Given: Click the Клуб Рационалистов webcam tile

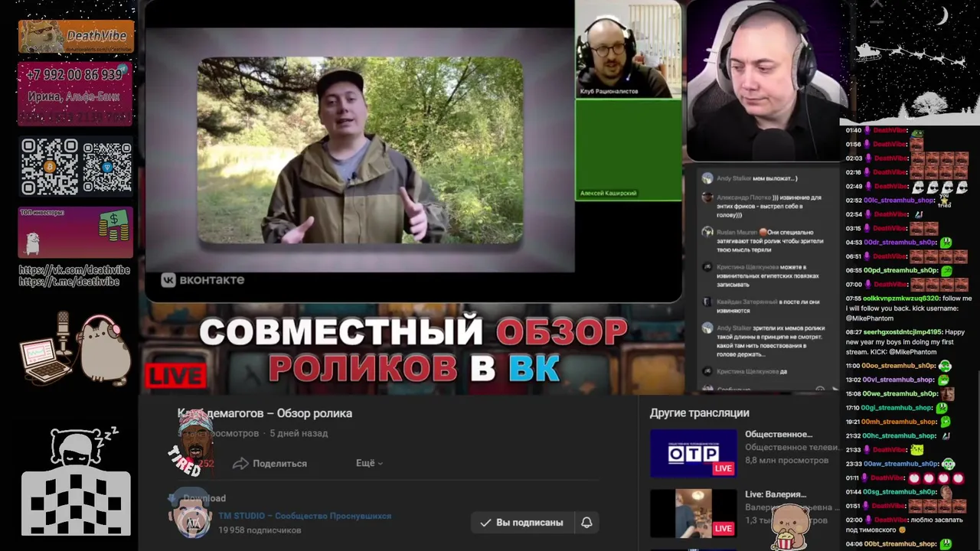Looking at the screenshot, I should pyautogui.click(x=628, y=49).
